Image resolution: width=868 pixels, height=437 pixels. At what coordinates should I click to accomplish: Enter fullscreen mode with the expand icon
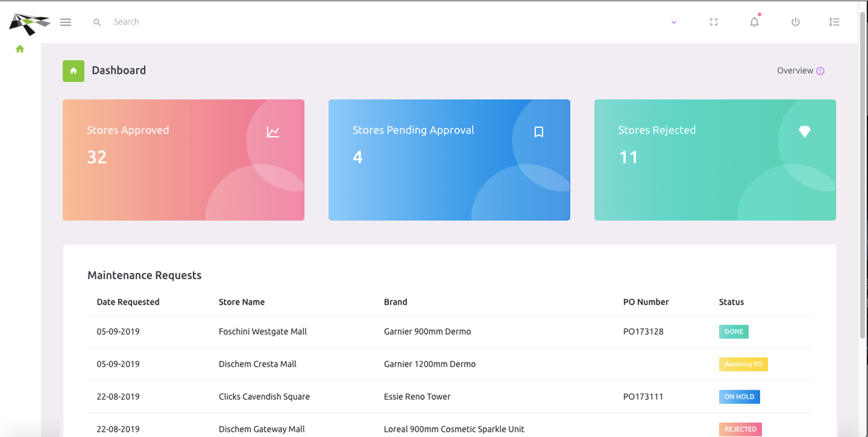coord(714,22)
